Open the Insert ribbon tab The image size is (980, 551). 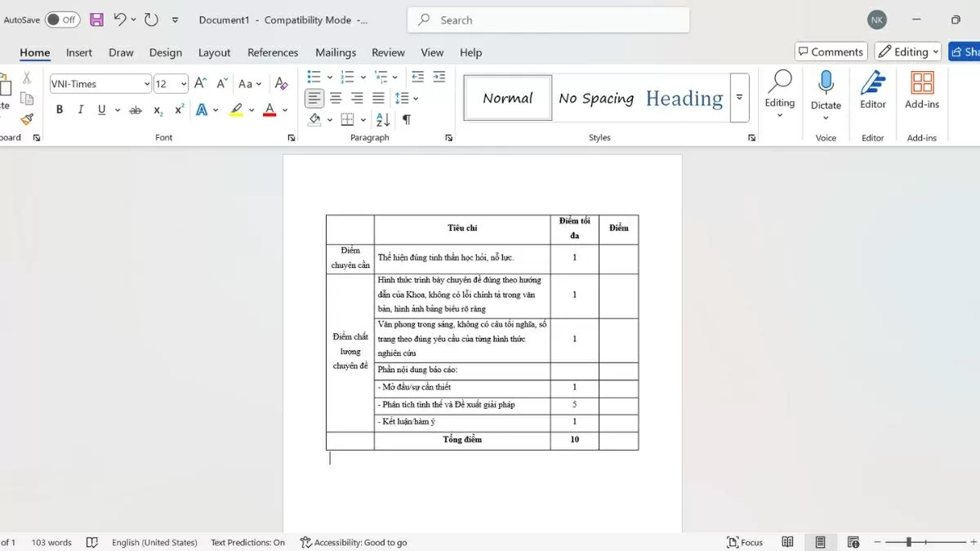[79, 52]
